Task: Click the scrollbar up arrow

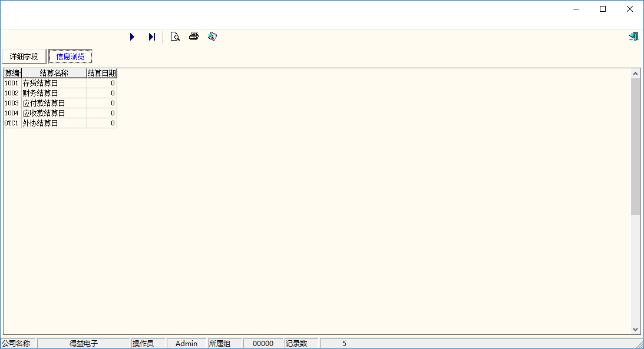Action: pos(636,74)
